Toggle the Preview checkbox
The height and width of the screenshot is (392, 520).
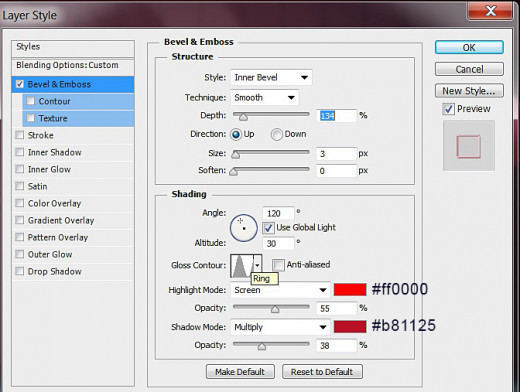tap(448, 109)
